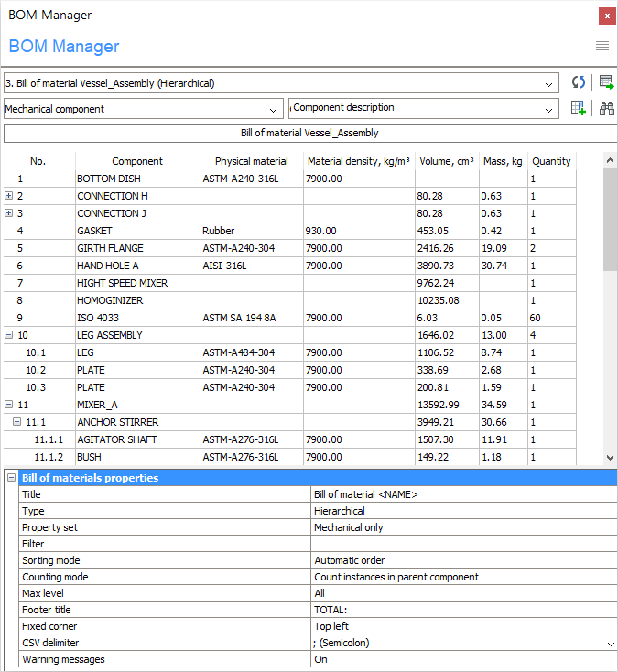Viewport: 618px width, 672px height.
Task: Open the bill of material selection dropdown
Action: pyautogui.click(x=548, y=83)
